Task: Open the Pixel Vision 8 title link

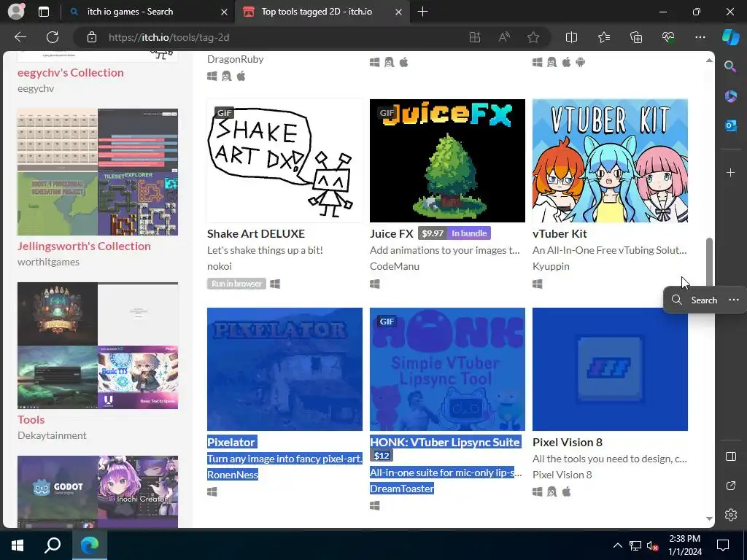Action: point(568,442)
